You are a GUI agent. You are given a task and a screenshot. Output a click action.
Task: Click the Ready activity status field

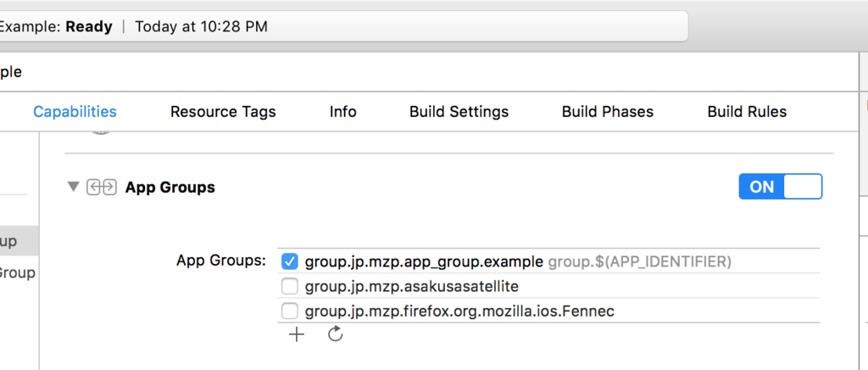click(x=339, y=26)
